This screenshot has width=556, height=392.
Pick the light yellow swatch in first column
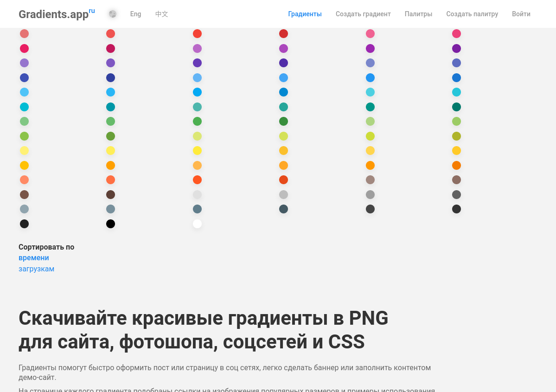pyautogui.click(x=24, y=151)
